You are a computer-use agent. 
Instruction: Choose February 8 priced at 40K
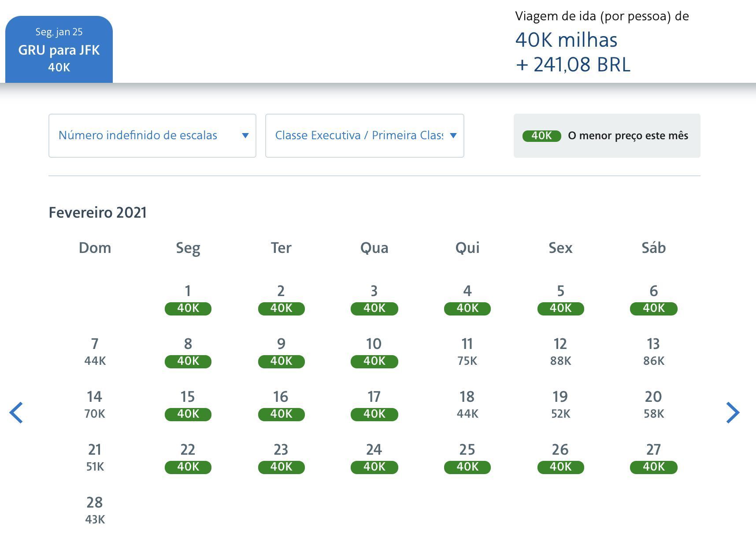(x=188, y=352)
